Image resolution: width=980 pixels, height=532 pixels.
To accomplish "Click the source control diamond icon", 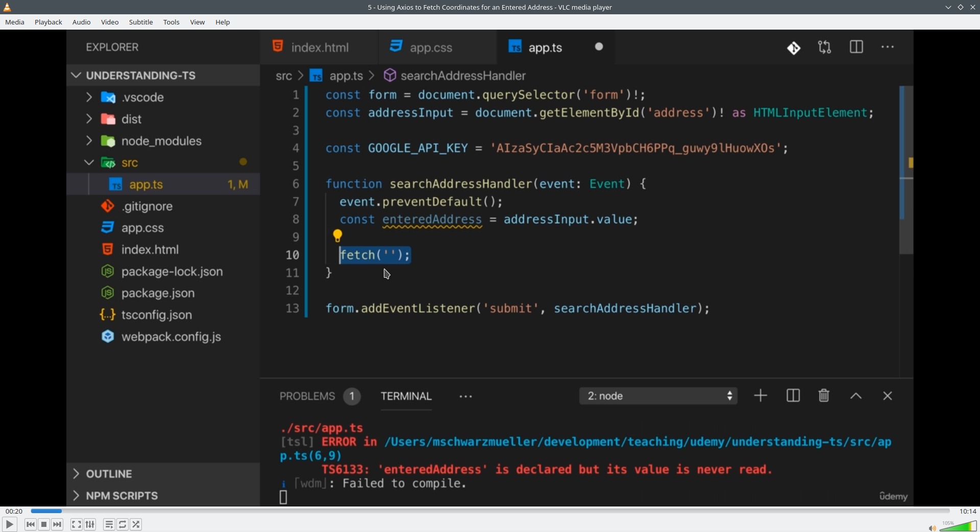I will click(x=794, y=48).
